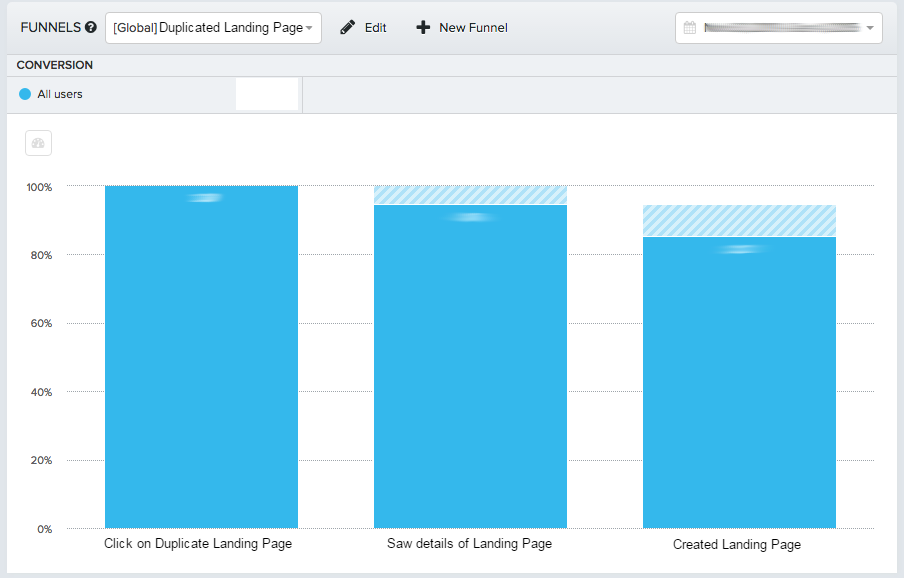Create a New Funnel via its label
The height and width of the screenshot is (578, 904).
tap(473, 28)
